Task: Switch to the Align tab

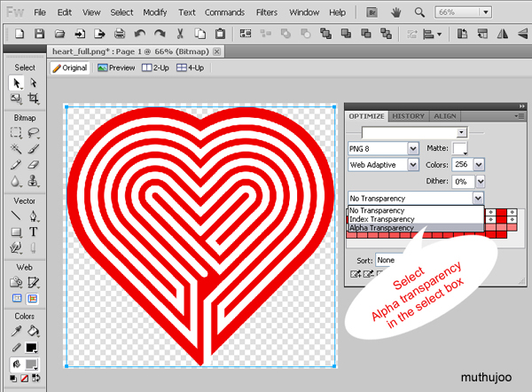Action: pos(445,116)
